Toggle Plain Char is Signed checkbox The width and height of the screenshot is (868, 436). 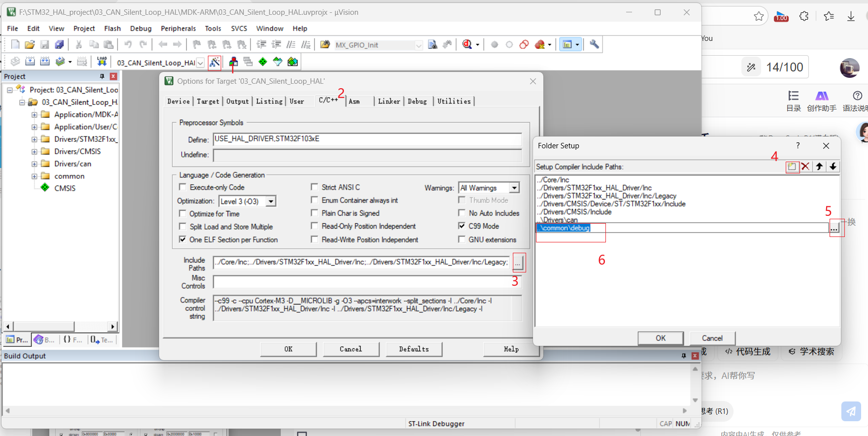314,213
